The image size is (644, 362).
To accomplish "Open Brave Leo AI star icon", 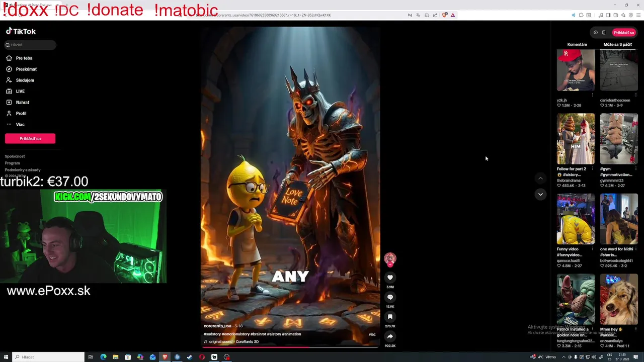I will [x=623, y=15].
